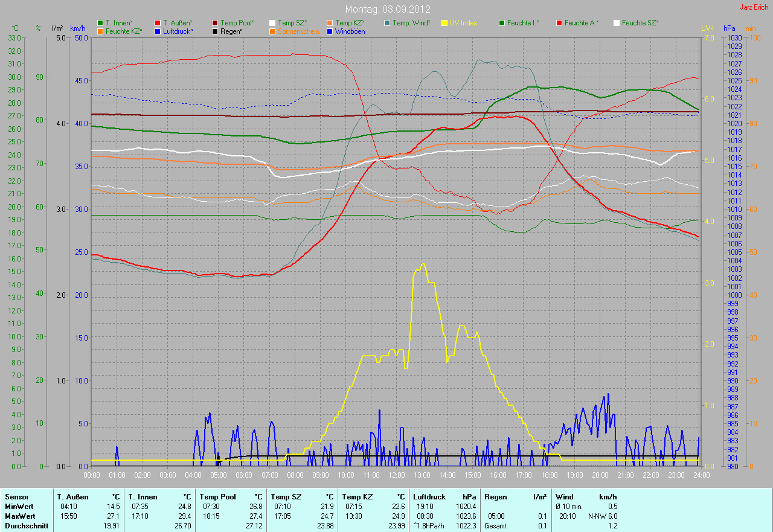This screenshot has width=773, height=532.
Task: Click the 'UV-I' axis unit label
Action: (707, 28)
